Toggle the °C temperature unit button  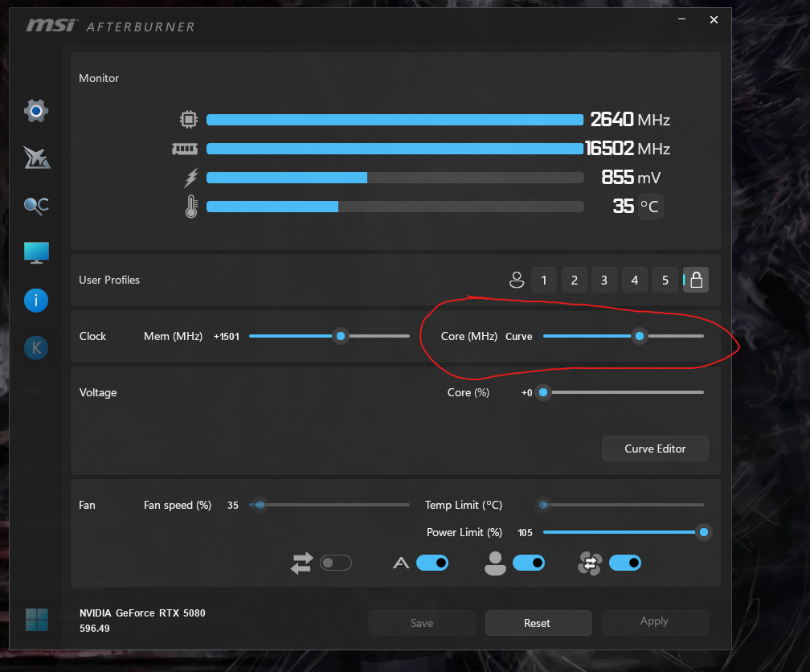650,207
